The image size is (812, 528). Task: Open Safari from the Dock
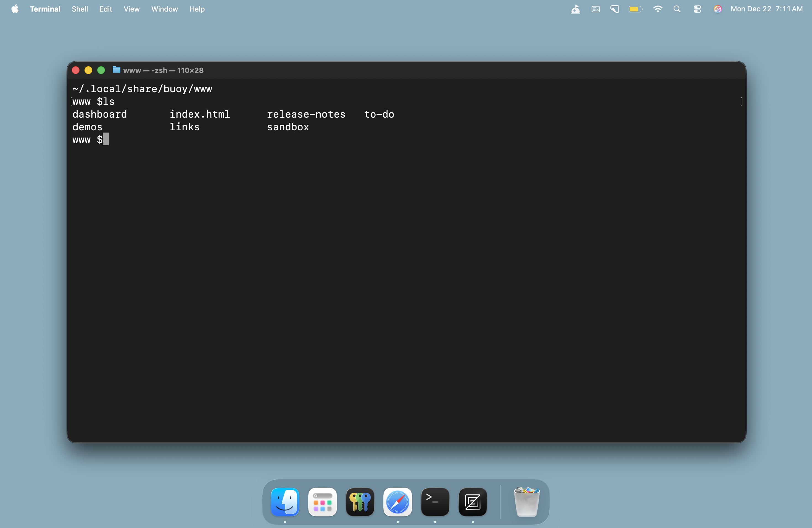click(397, 502)
